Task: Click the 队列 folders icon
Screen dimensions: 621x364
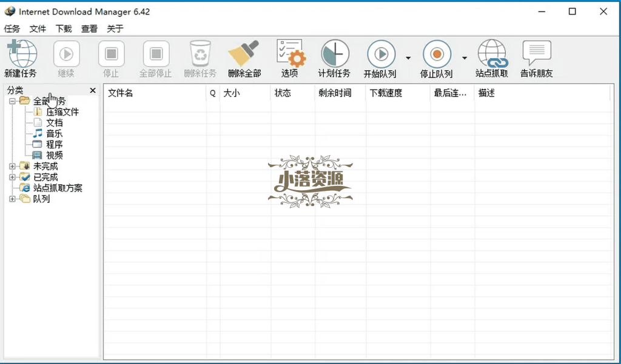Action: tap(24, 199)
